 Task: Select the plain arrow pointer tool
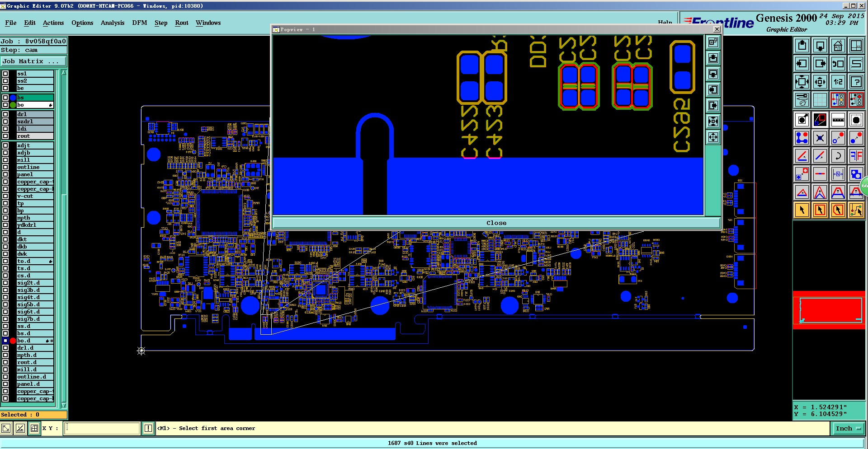802,210
